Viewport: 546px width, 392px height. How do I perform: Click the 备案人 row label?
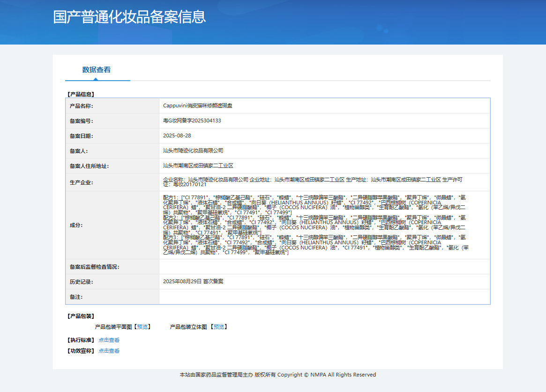tap(79, 151)
